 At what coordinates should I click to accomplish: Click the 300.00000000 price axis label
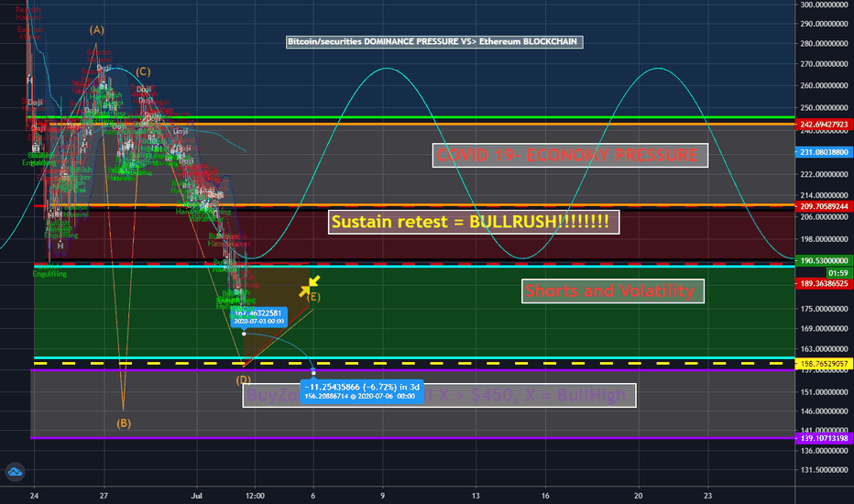tap(824, 5)
